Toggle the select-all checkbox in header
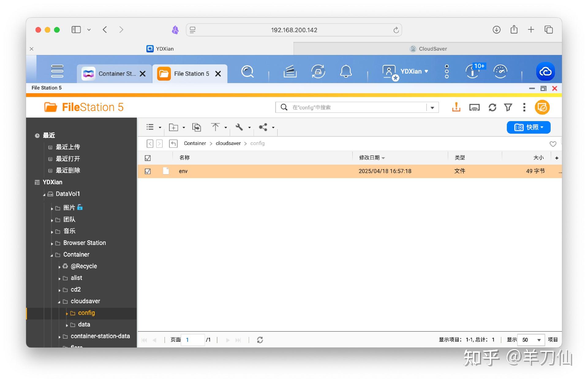Image resolution: width=588 pixels, height=382 pixels. (148, 158)
